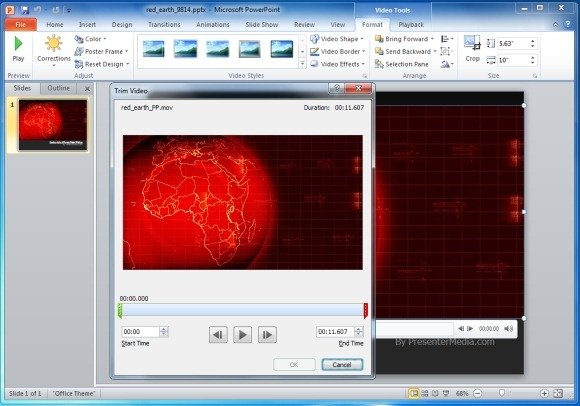Click the video width field 10"
This screenshot has width=580, height=406.
tap(513, 60)
